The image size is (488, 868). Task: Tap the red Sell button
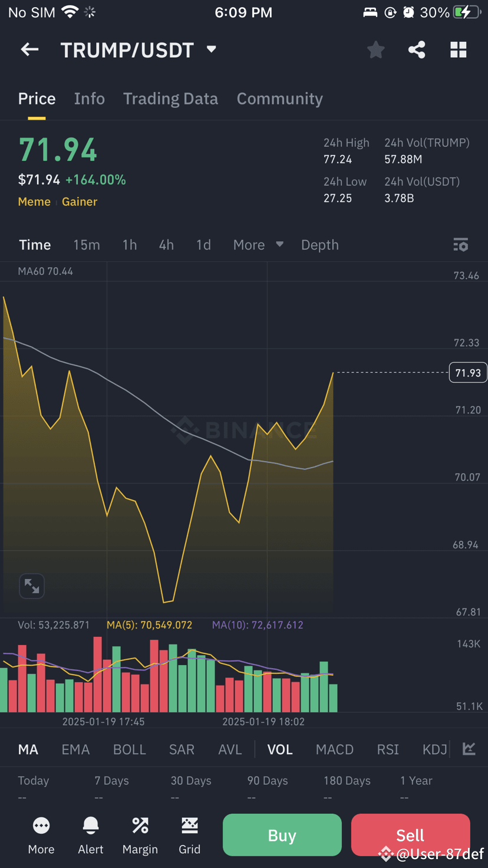[410, 835]
